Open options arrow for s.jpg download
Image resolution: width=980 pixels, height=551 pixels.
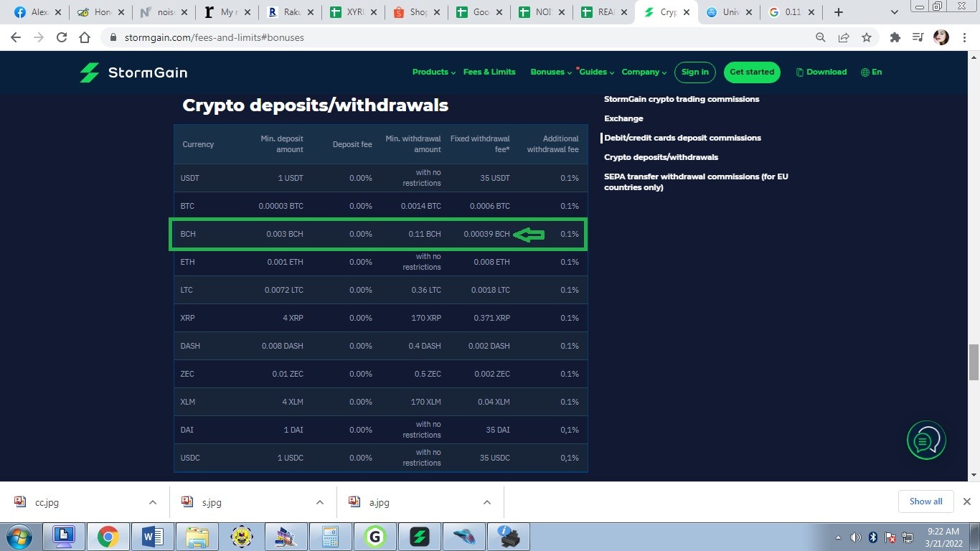click(x=319, y=502)
